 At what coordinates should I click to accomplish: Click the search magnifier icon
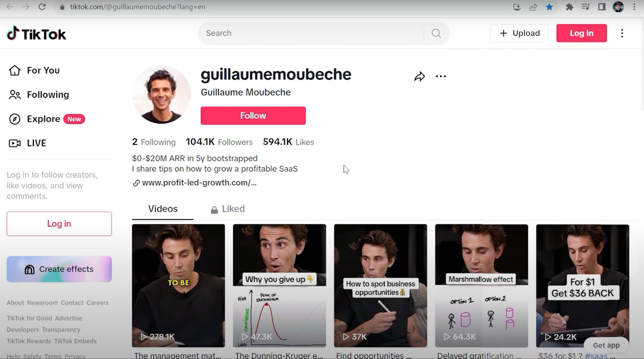pyautogui.click(x=436, y=33)
